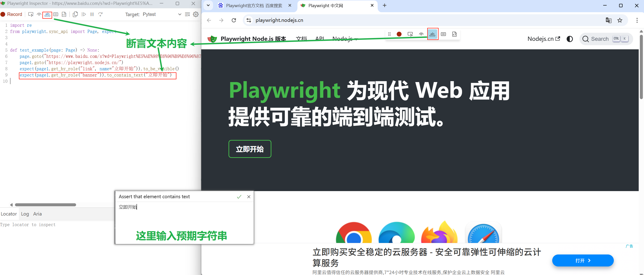Switch to the Aria tab
644x275 pixels.
tap(37, 214)
